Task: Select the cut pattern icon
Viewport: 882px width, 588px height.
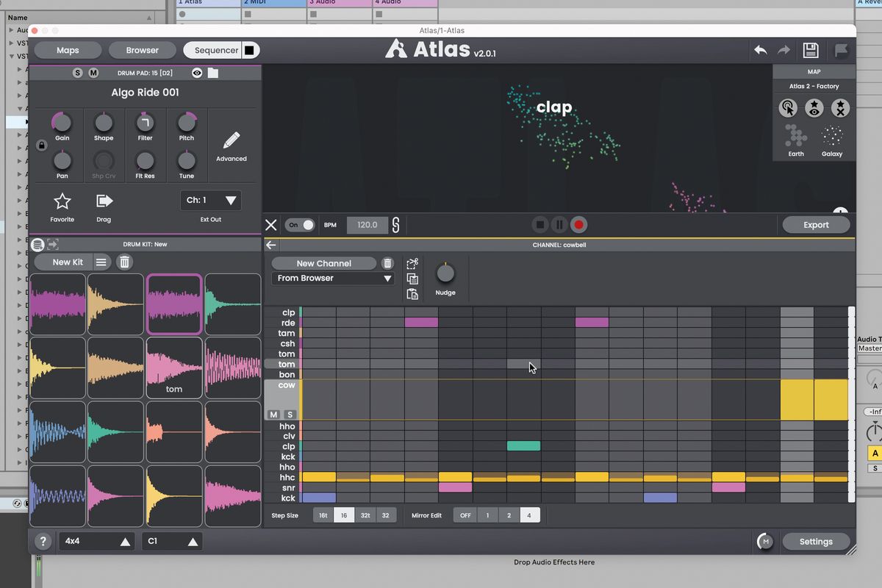Action: 412,263
